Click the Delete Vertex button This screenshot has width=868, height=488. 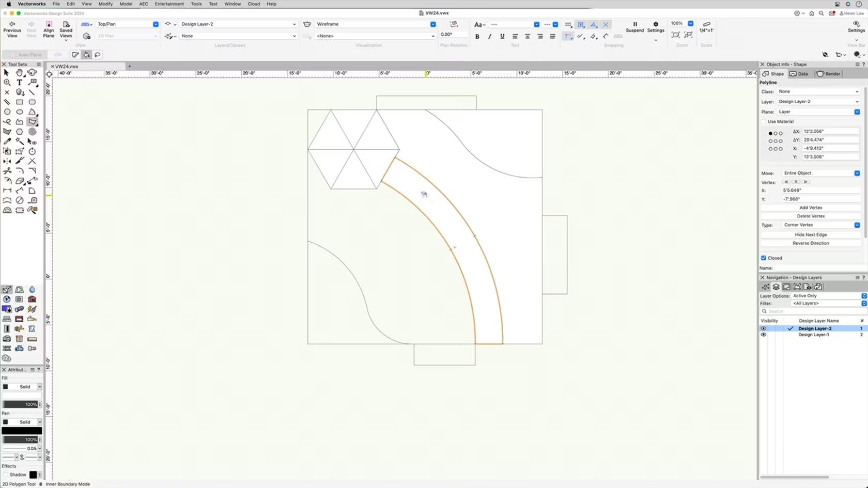[x=811, y=216]
